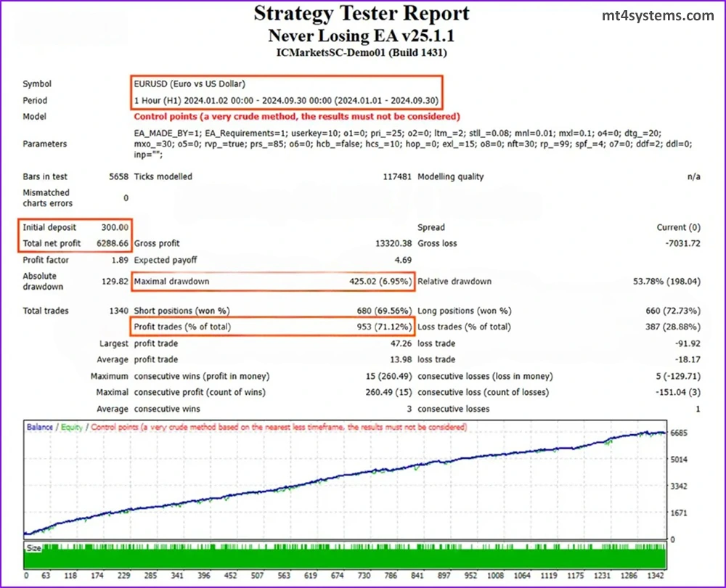
Task: Click the Size label on histogram
Action: 33,548
